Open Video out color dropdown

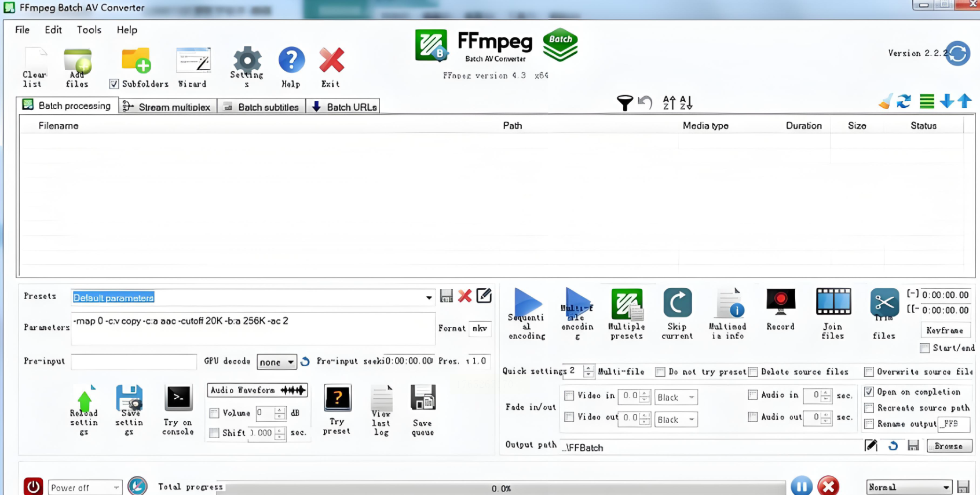676,420
